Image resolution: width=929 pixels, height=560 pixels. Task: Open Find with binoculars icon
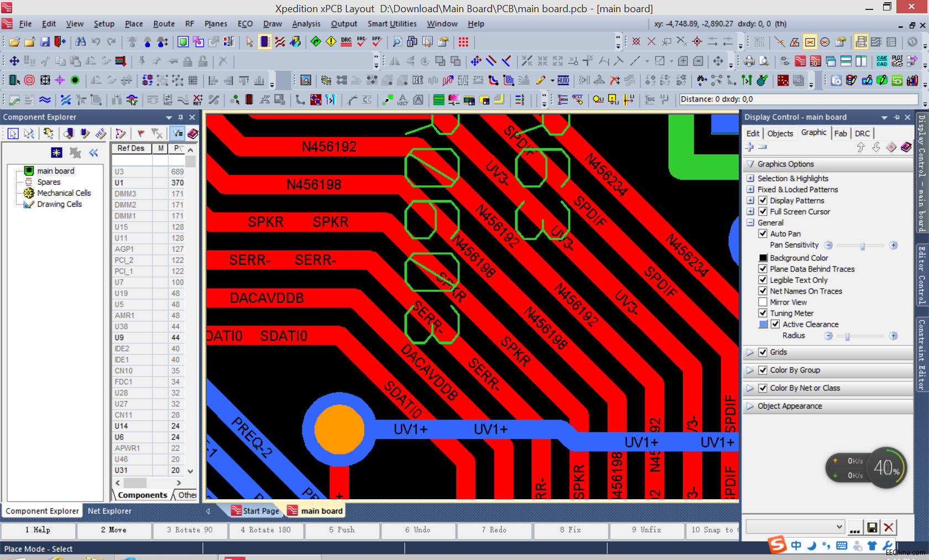click(81, 42)
